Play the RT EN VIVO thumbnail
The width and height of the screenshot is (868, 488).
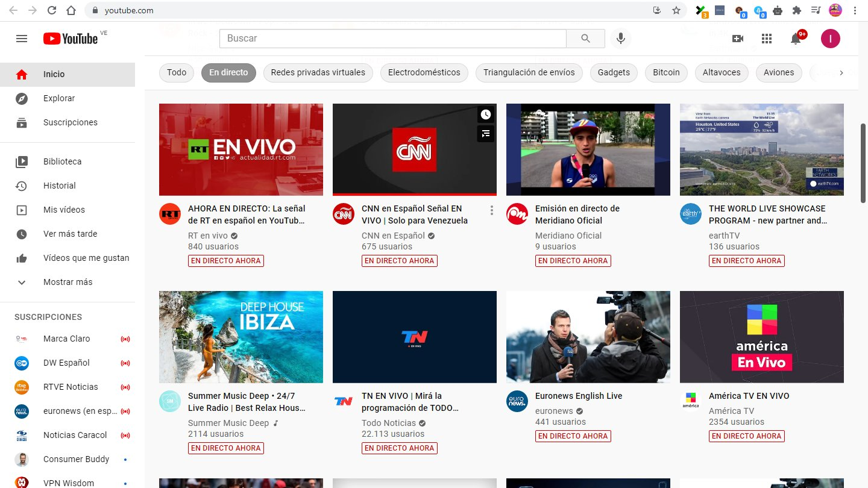241,149
